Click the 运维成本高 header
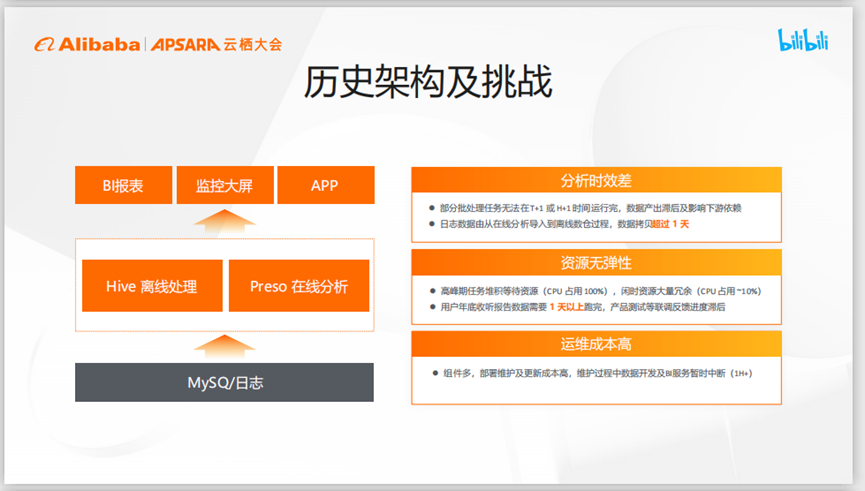 596,344
